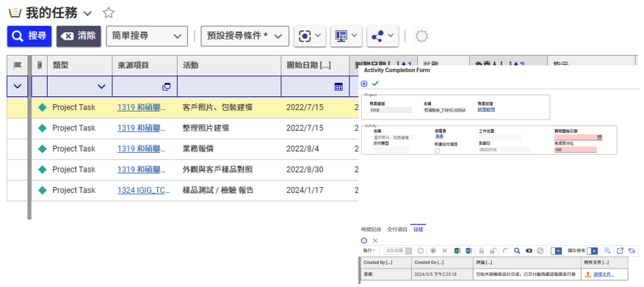Open the share icon dropdown
644x287 pixels.
pyautogui.click(x=383, y=36)
